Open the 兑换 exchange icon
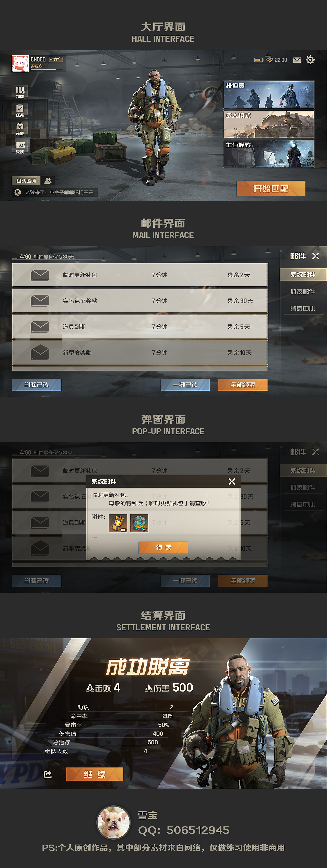The width and height of the screenshot is (327, 868). point(20,147)
